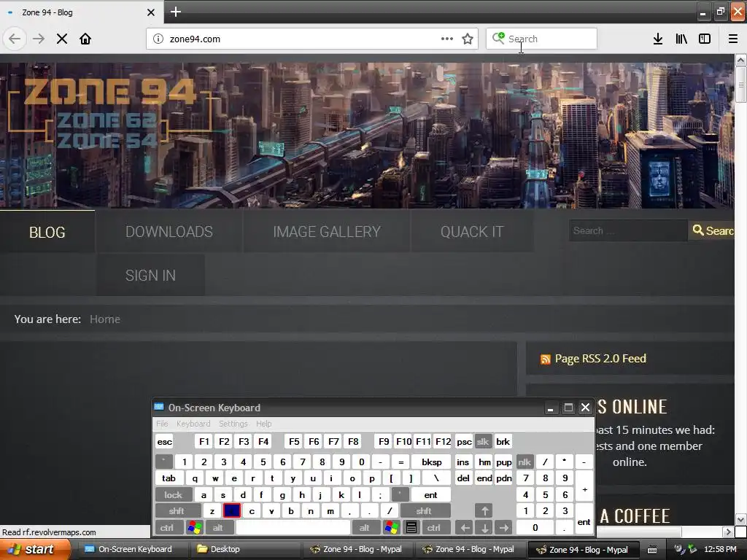Viewport: 747px width, 560px height.
Task: Click the Windows start button
Action: point(34,549)
